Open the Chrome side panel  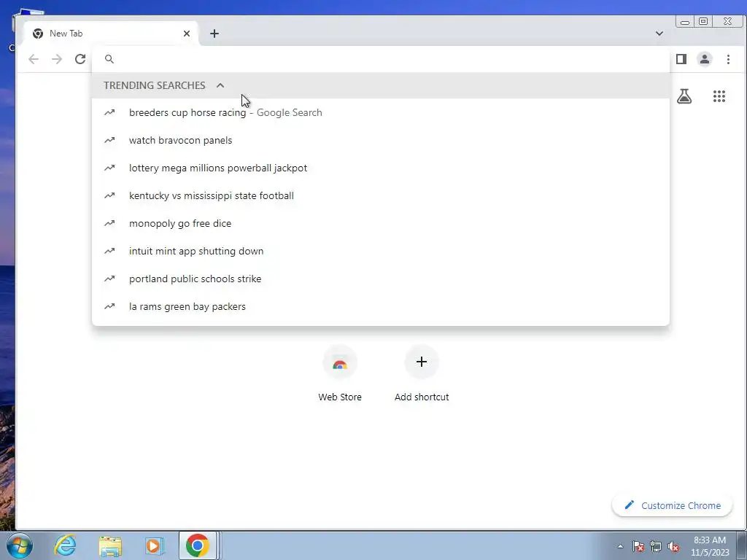click(681, 59)
